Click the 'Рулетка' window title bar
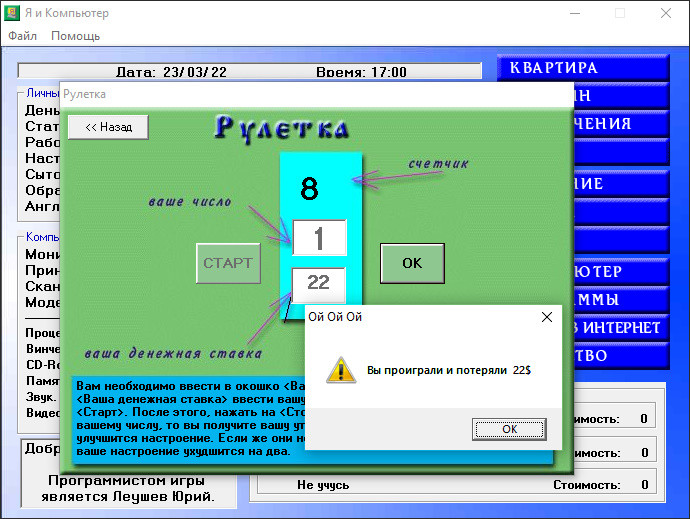 click(x=317, y=94)
